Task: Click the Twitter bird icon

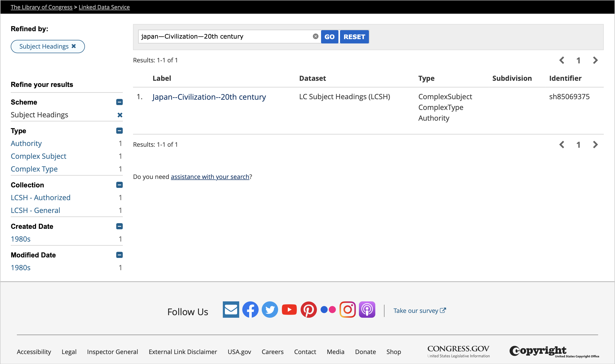Action: tap(270, 310)
